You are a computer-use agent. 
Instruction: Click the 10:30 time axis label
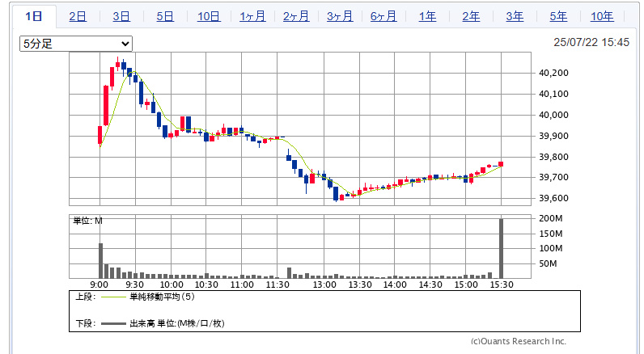(x=206, y=284)
